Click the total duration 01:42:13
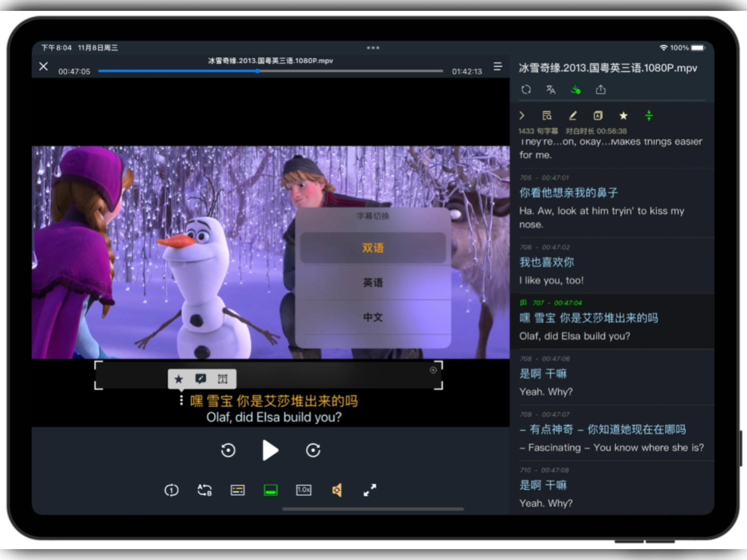Screen dimensions: 747x560 tap(467, 72)
